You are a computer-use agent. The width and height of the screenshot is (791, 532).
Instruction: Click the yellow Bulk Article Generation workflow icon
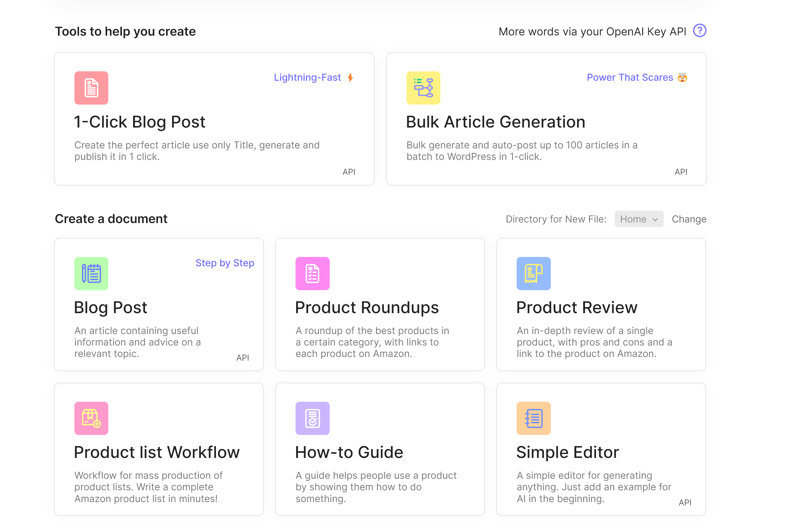[x=423, y=88]
